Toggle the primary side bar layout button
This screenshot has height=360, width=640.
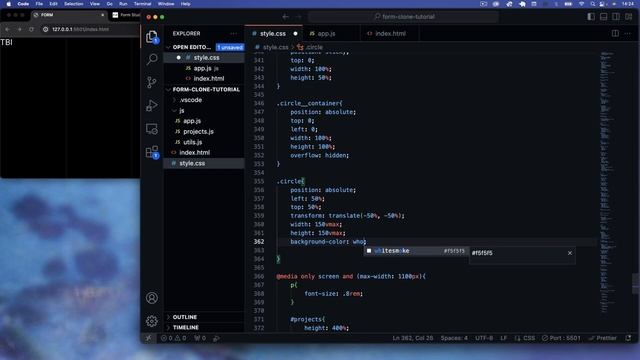[x=591, y=17]
